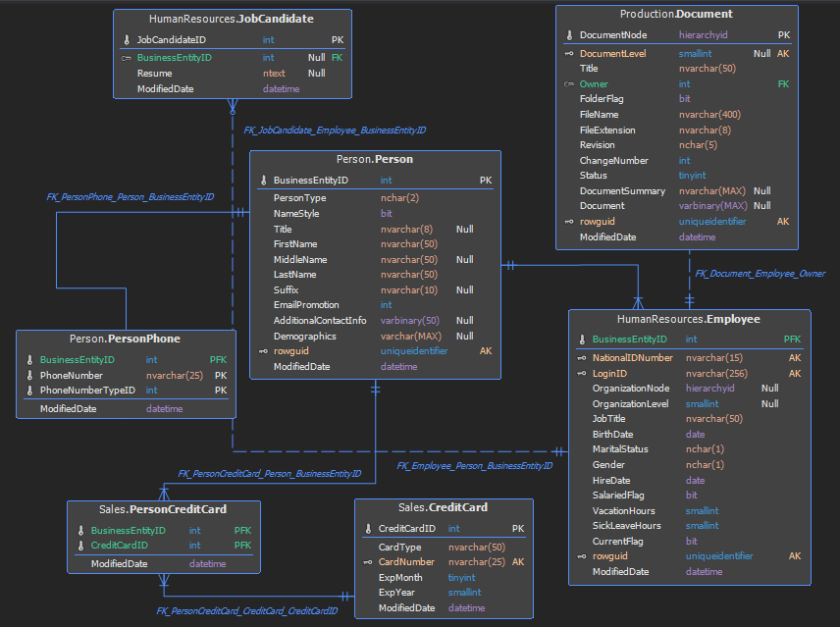Click the foreign key icon next to Owner
Viewport: 840px width, 627px height.
pyautogui.click(x=569, y=84)
